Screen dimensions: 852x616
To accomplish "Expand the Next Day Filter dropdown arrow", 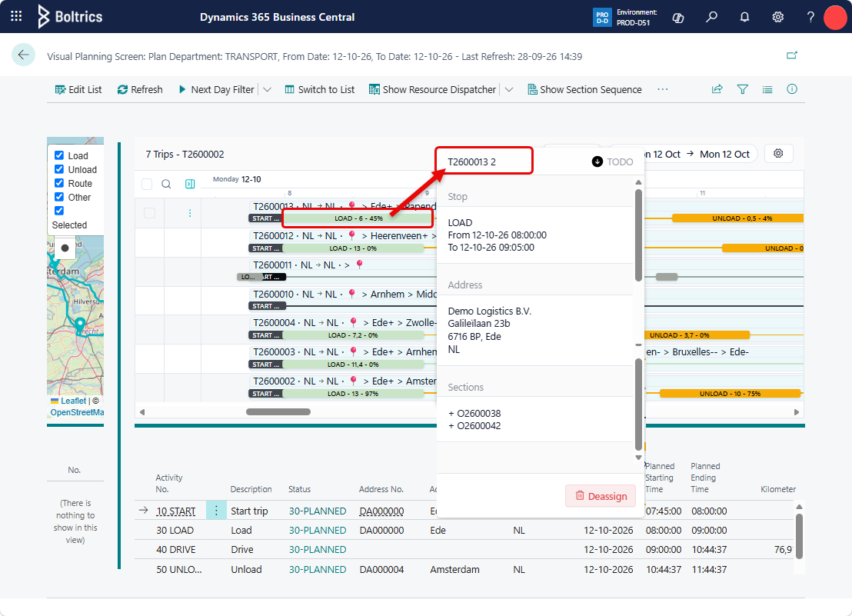I will pos(268,90).
